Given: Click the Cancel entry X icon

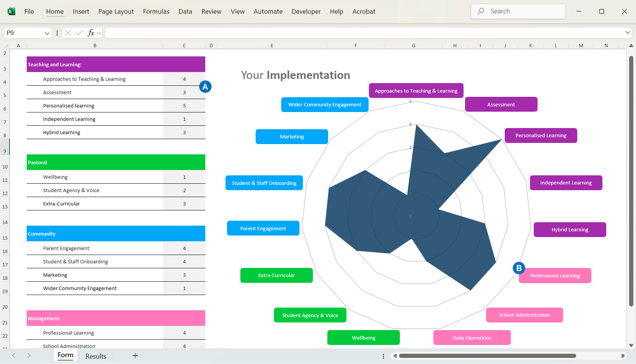Looking at the screenshot, I should [68, 33].
